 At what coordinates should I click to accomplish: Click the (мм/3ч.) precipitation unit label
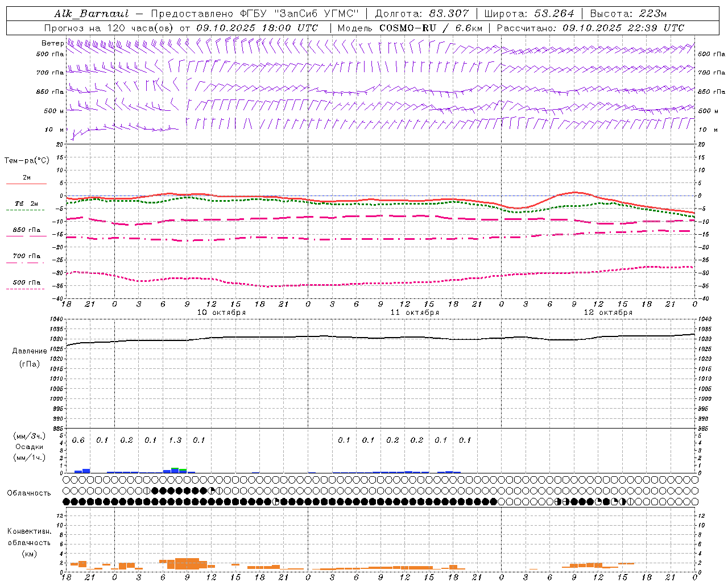(29, 436)
